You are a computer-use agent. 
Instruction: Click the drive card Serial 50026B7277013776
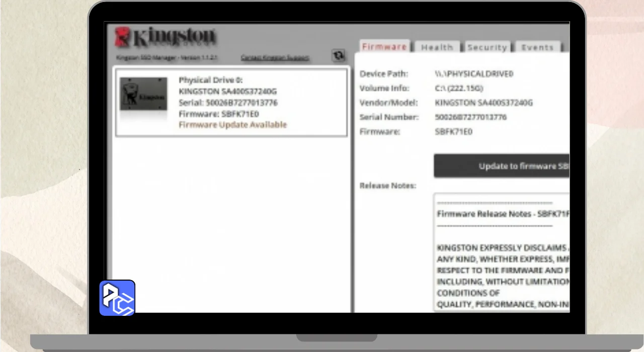pyautogui.click(x=228, y=103)
